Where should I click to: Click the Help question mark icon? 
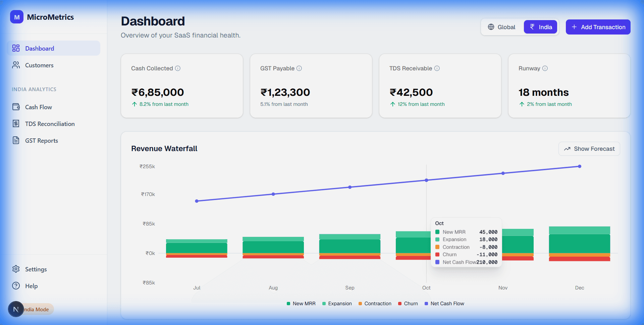pyautogui.click(x=16, y=286)
